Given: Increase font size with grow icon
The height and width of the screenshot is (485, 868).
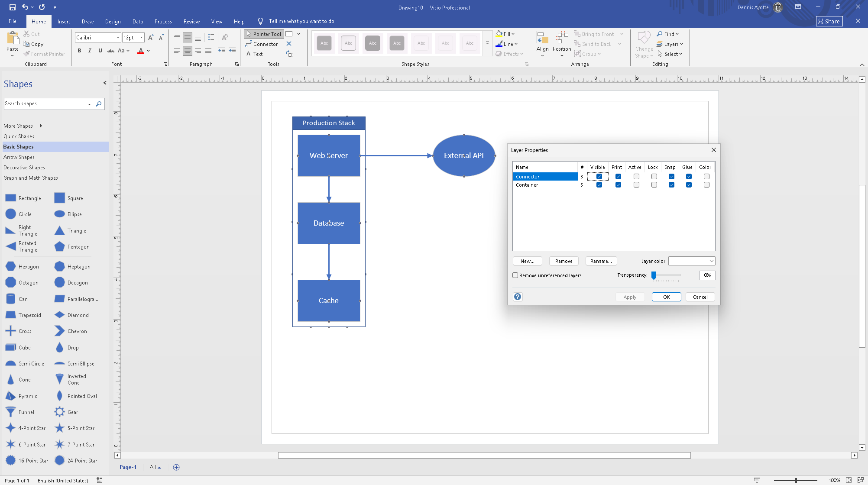Looking at the screenshot, I should [151, 38].
